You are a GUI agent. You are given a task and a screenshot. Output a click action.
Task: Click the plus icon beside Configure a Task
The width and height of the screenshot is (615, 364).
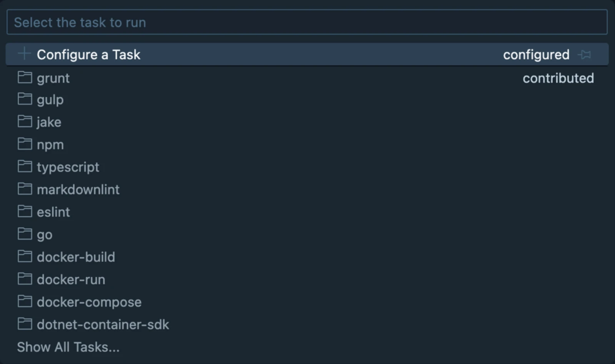tap(24, 54)
